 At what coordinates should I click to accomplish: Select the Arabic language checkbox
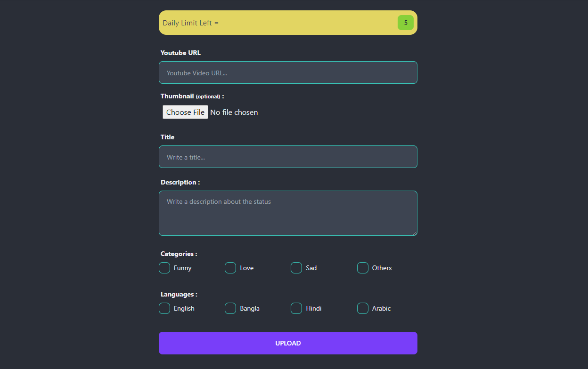click(x=363, y=308)
